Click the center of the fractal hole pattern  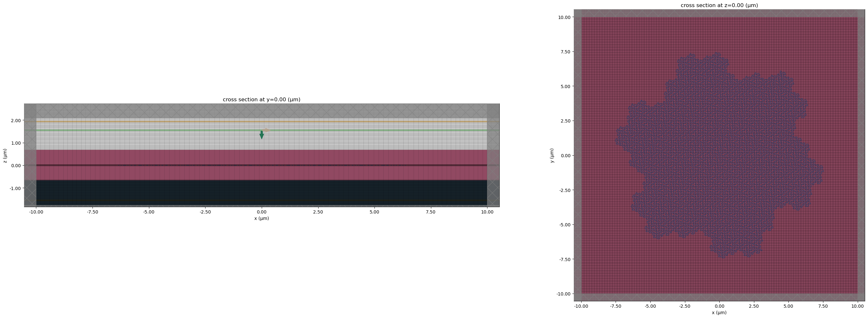tap(719, 155)
